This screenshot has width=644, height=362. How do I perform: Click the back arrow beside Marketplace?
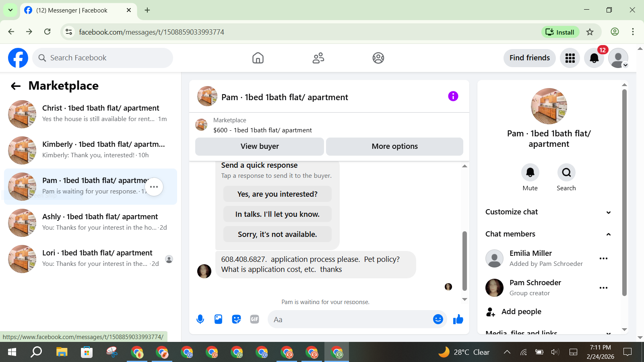tap(16, 86)
